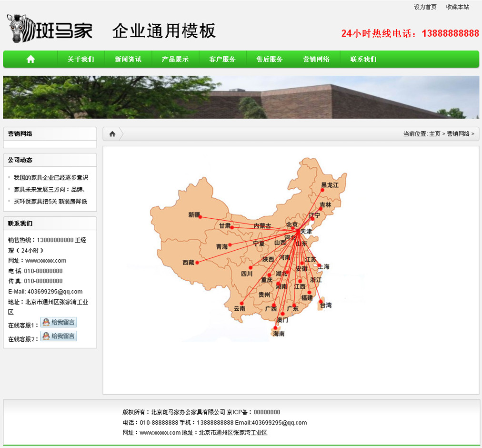Click the home icon in breadcrumb bar
482x448 pixels.
click(x=112, y=134)
